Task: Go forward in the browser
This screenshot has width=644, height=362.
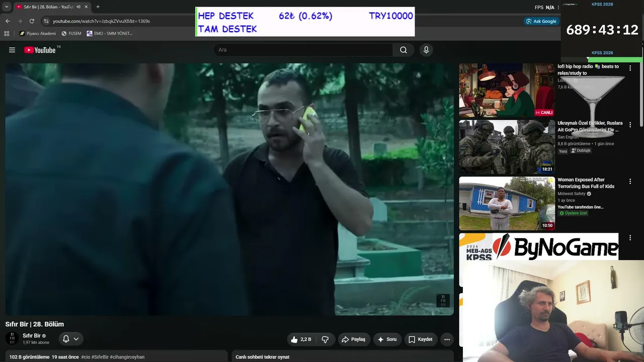Action: tap(20, 21)
